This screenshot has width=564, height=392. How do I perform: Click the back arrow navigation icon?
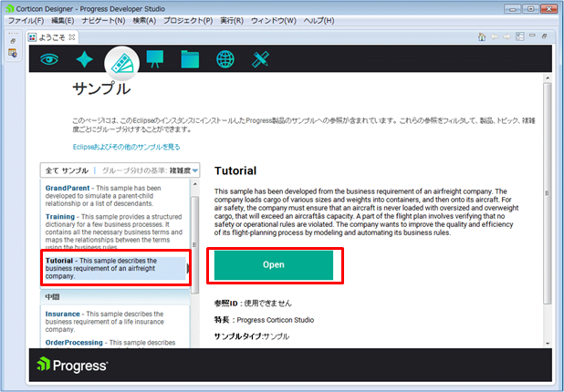click(495, 37)
